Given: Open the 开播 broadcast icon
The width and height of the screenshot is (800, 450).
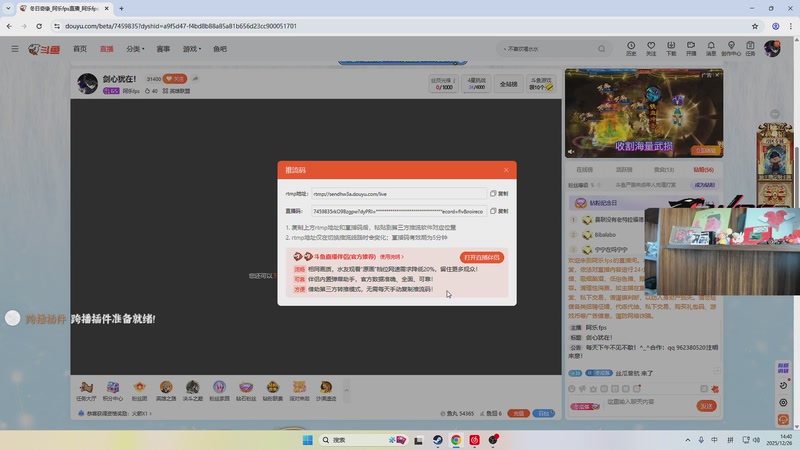Looking at the screenshot, I should [691, 48].
